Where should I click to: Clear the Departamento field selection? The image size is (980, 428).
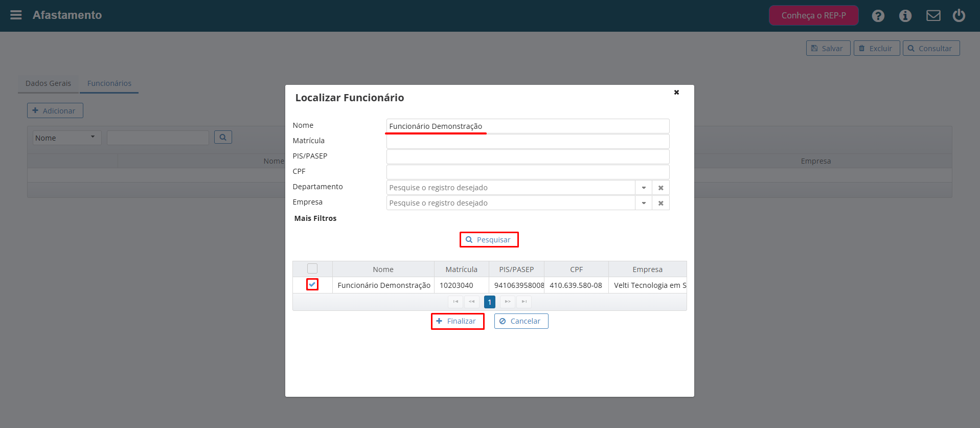click(x=660, y=188)
